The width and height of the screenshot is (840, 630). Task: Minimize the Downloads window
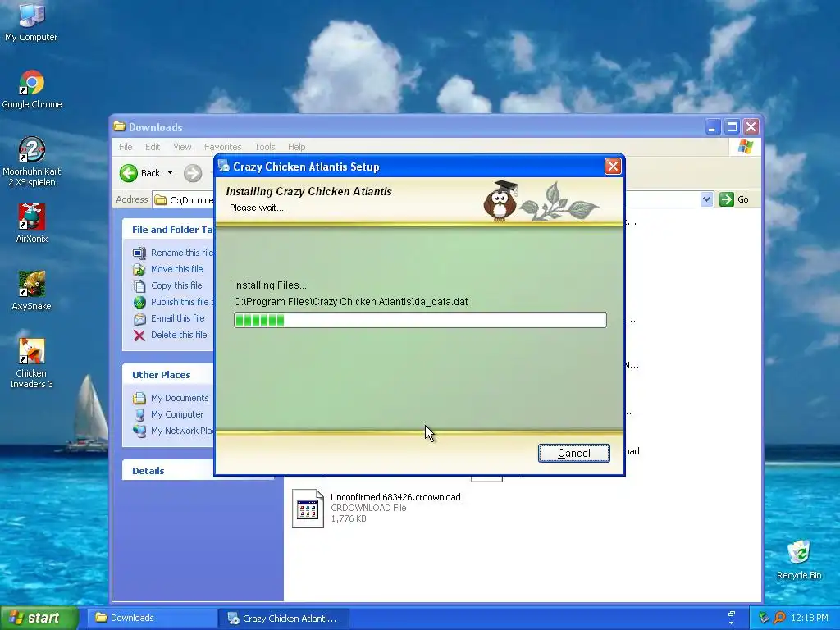coord(713,127)
